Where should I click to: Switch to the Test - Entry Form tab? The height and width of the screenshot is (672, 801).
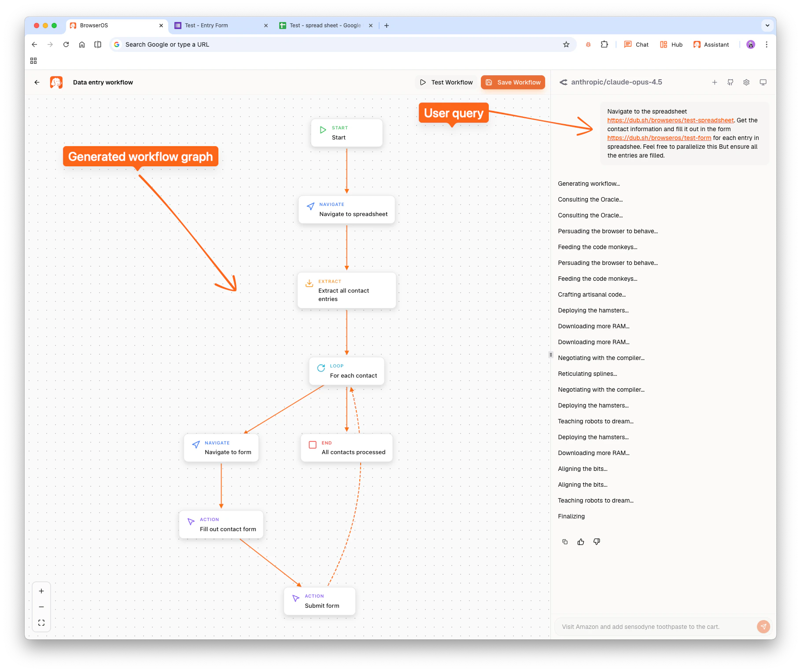click(x=207, y=25)
